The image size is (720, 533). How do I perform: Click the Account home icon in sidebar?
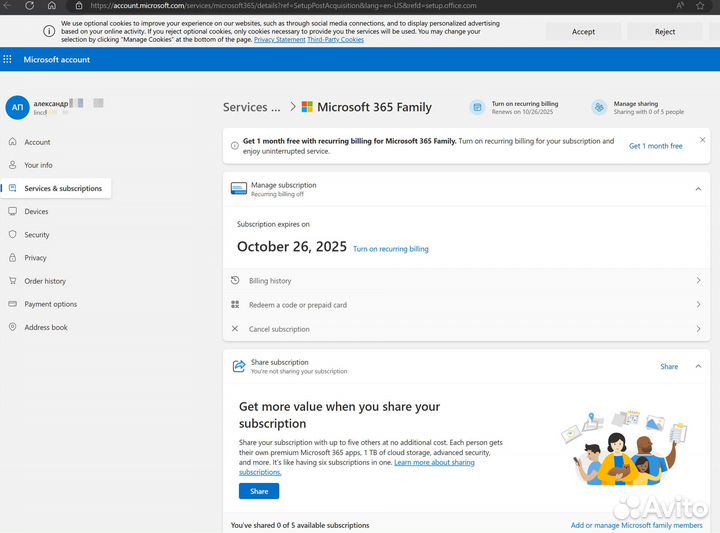click(12, 141)
